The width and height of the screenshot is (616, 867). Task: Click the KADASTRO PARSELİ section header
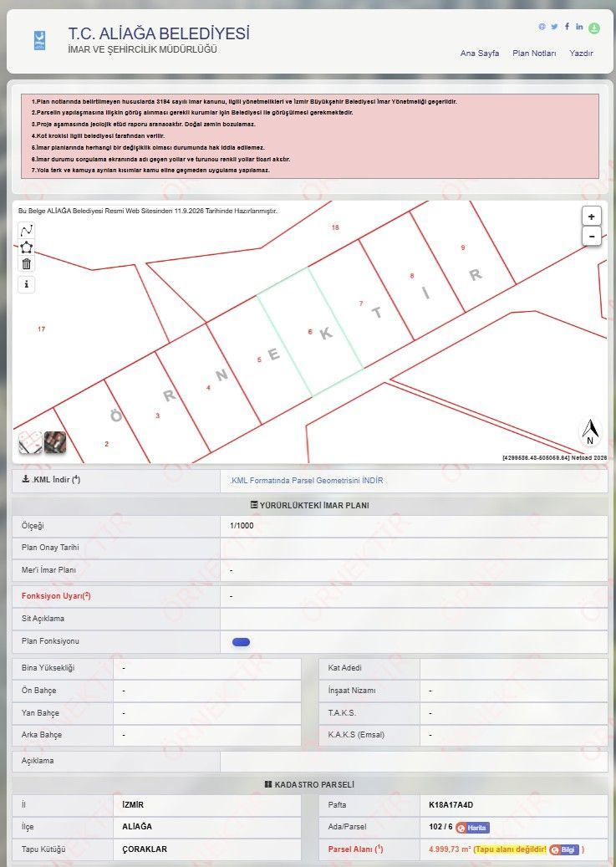click(x=309, y=784)
